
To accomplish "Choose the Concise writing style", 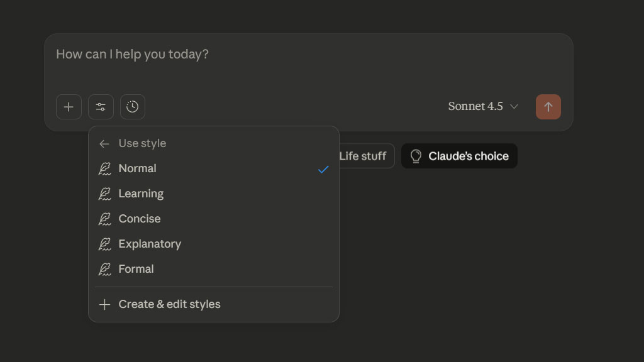I will click(140, 219).
